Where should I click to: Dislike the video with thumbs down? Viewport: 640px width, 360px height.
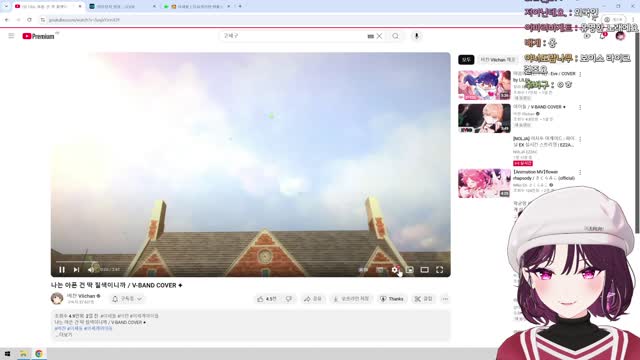pos(289,299)
